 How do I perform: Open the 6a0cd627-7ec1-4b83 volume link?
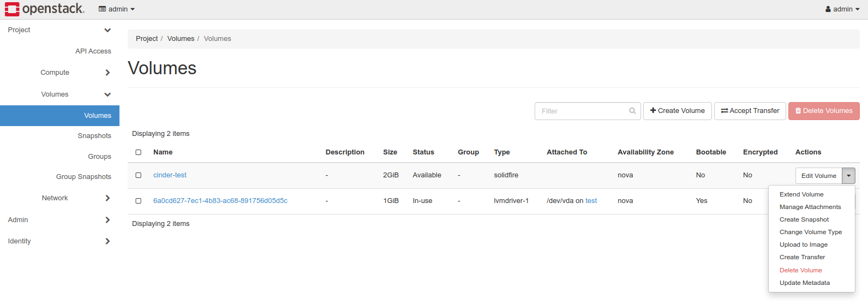[x=220, y=201]
